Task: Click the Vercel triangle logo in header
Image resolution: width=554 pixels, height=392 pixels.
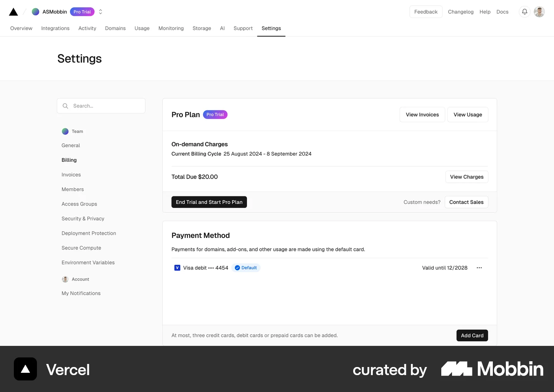Action: [x=13, y=12]
